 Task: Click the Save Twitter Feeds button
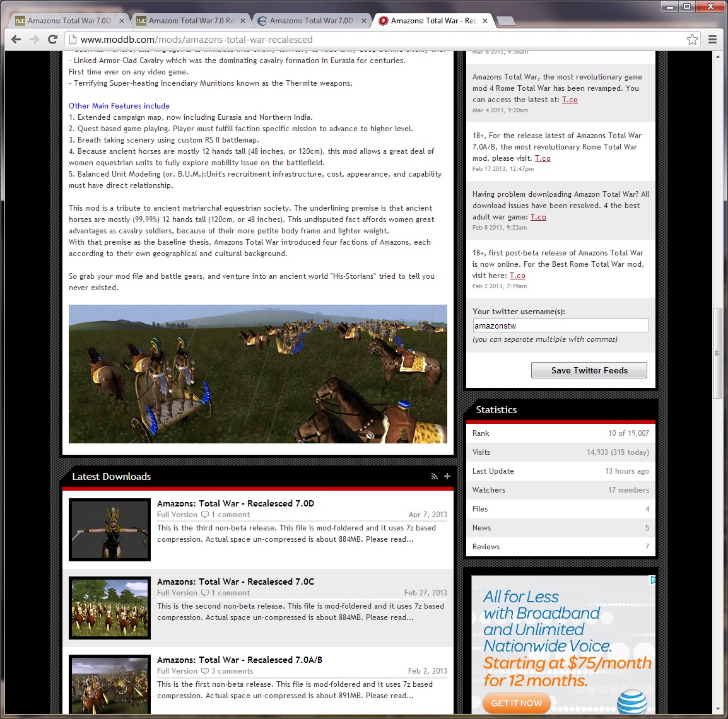[589, 370]
